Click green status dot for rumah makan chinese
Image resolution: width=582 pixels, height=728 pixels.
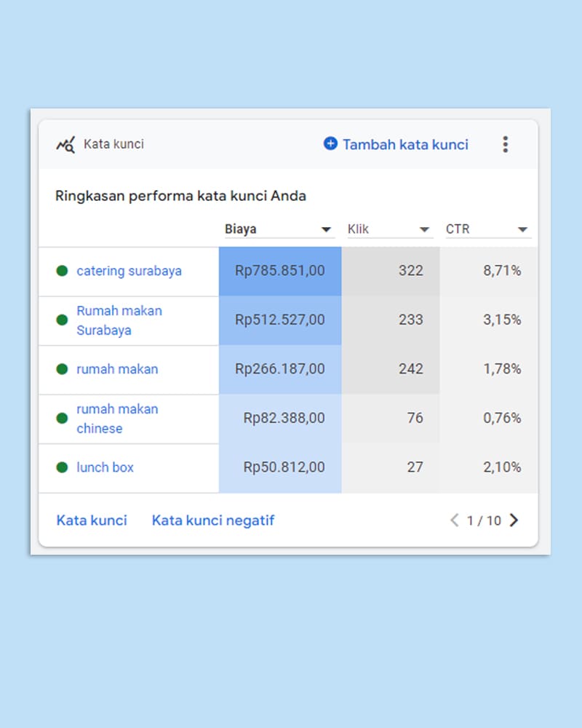coord(62,419)
